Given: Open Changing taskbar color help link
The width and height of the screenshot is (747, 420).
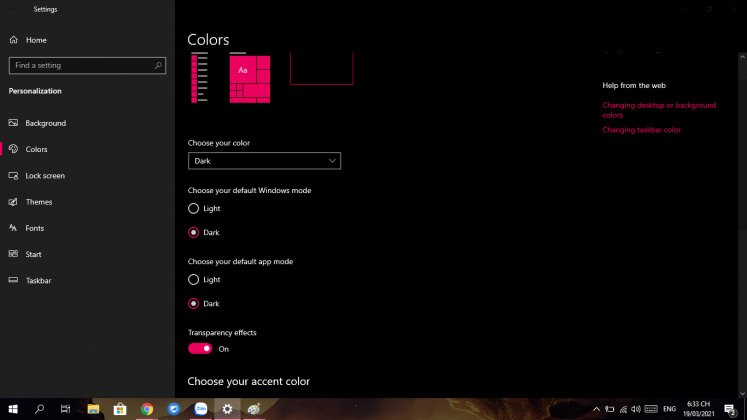Looking at the screenshot, I should [x=641, y=130].
